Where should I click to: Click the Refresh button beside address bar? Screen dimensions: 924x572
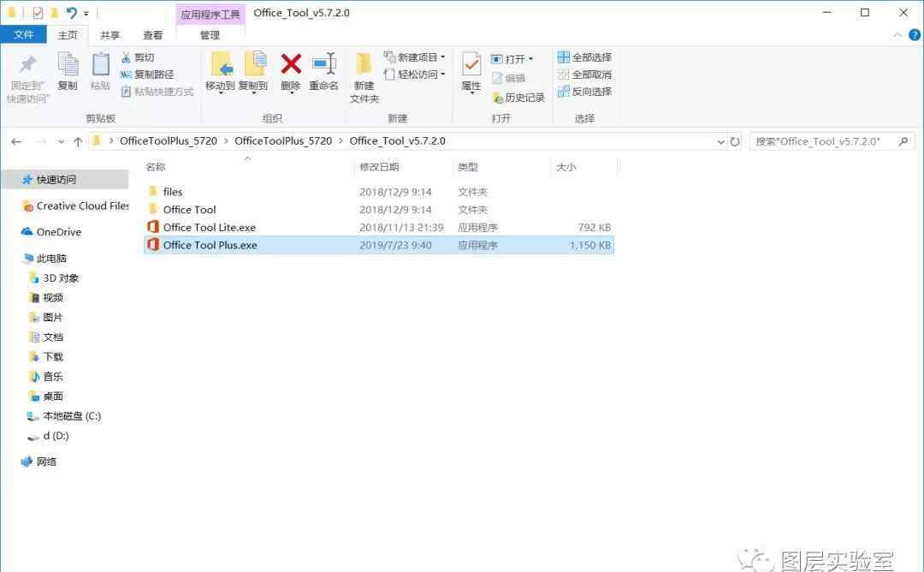click(x=735, y=141)
